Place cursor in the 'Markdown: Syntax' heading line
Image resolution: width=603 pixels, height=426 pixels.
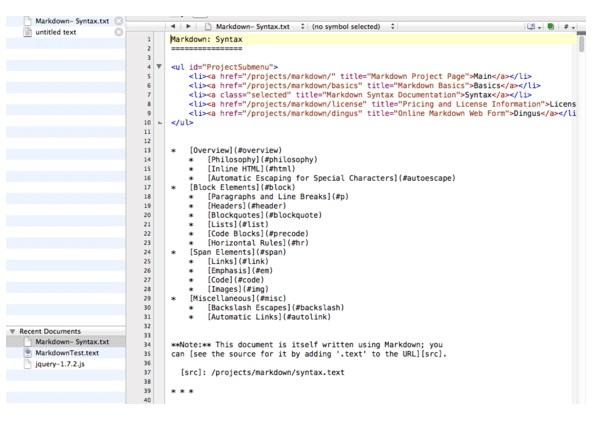click(207, 39)
